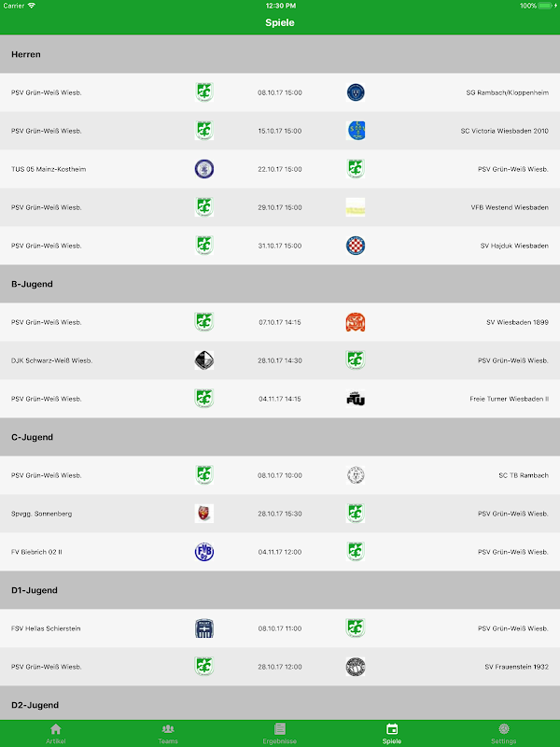Click Freie Turner Wiesbaden II logo
The height and width of the screenshot is (747, 560).
click(356, 399)
